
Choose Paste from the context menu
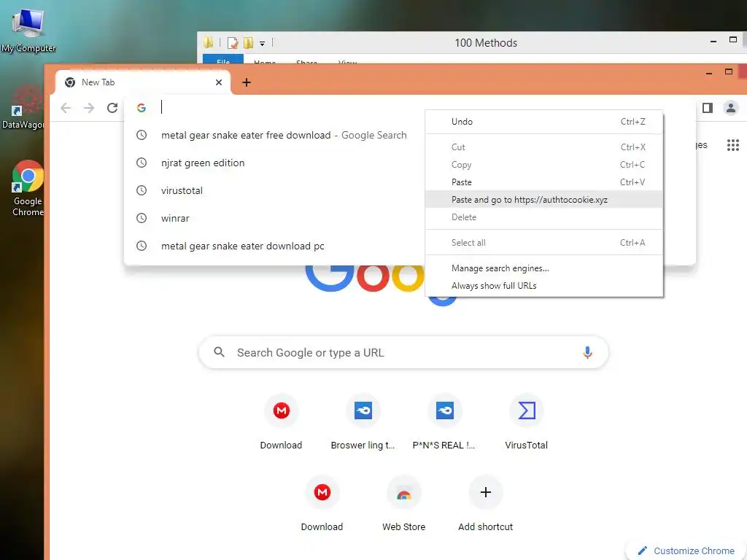pos(543,182)
